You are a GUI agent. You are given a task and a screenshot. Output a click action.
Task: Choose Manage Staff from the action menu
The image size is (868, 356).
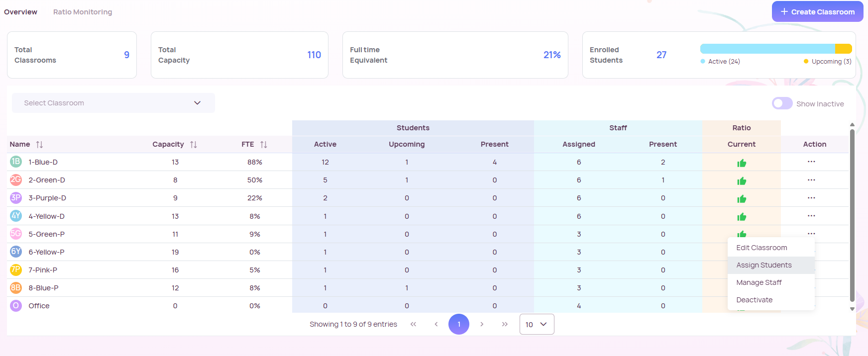759,282
